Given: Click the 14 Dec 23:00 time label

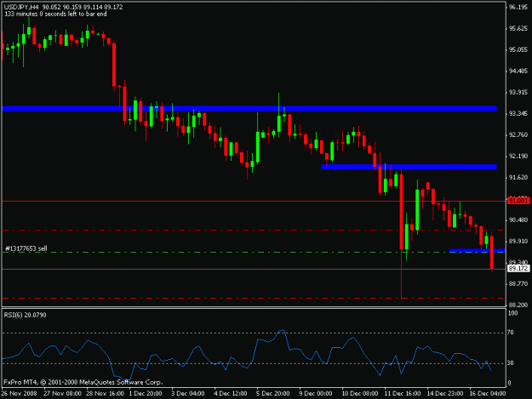Looking at the screenshot, I should click(445, 393).
